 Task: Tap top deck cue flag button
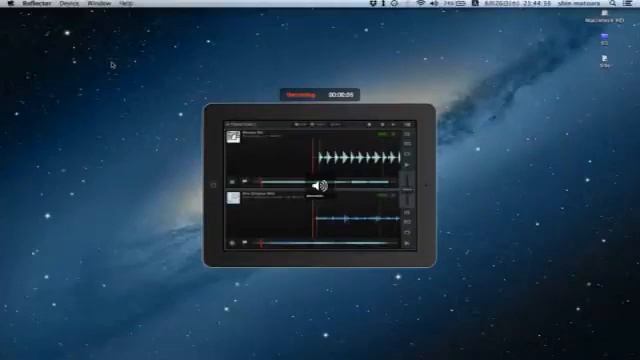[x=244, y=181]
